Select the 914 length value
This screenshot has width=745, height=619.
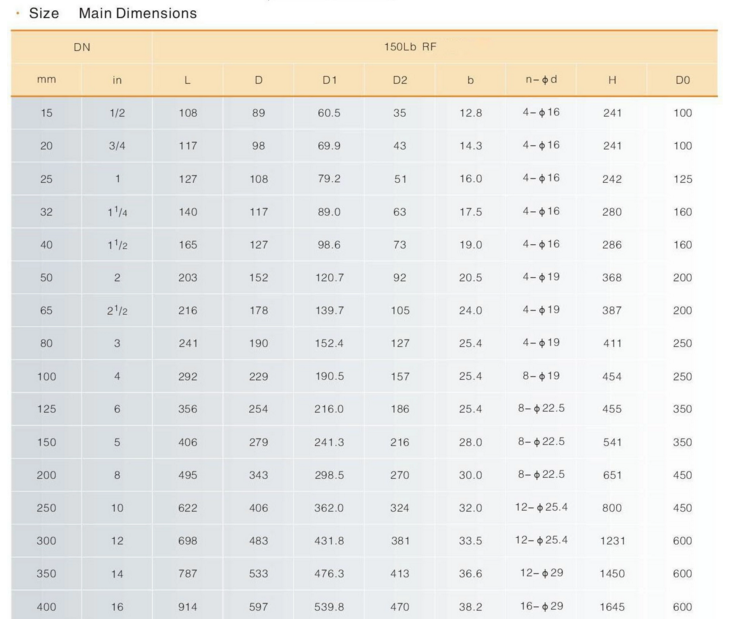(x=188, y=607)
